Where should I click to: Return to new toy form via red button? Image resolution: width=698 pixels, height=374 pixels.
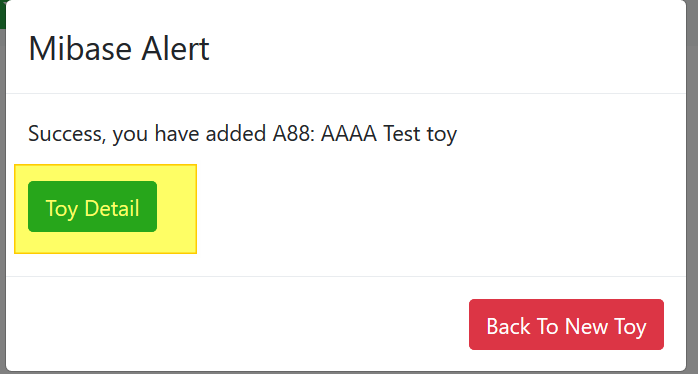(566, 325)
